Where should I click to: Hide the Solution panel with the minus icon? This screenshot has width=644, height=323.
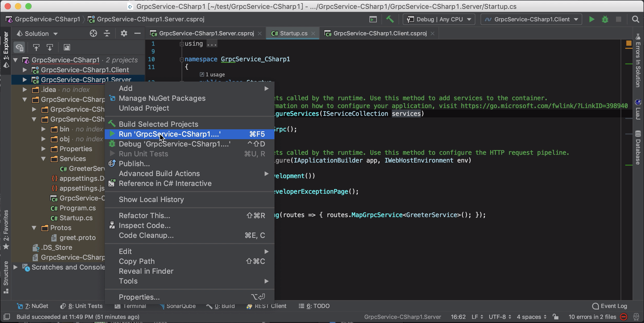(x=138, y=33)
